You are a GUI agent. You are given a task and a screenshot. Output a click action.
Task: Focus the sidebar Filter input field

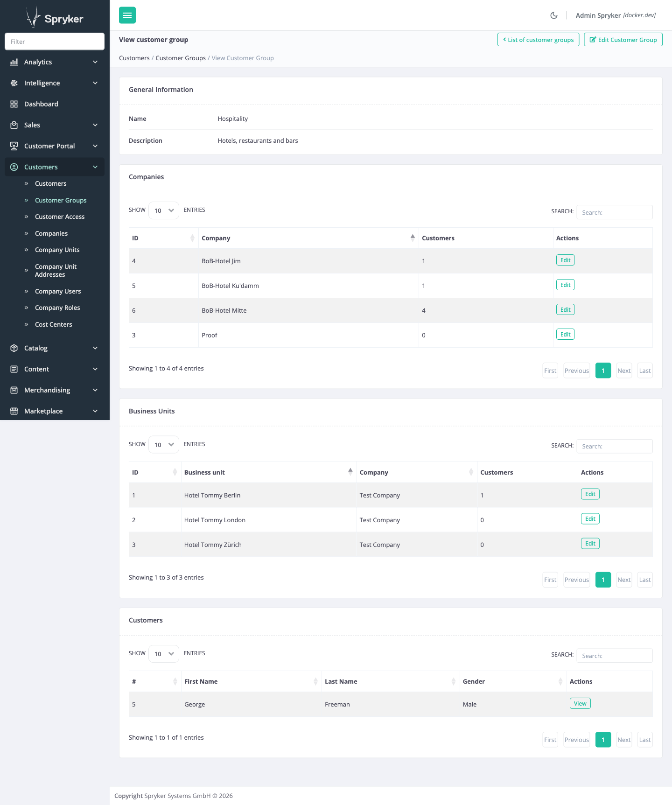(55, 42)
